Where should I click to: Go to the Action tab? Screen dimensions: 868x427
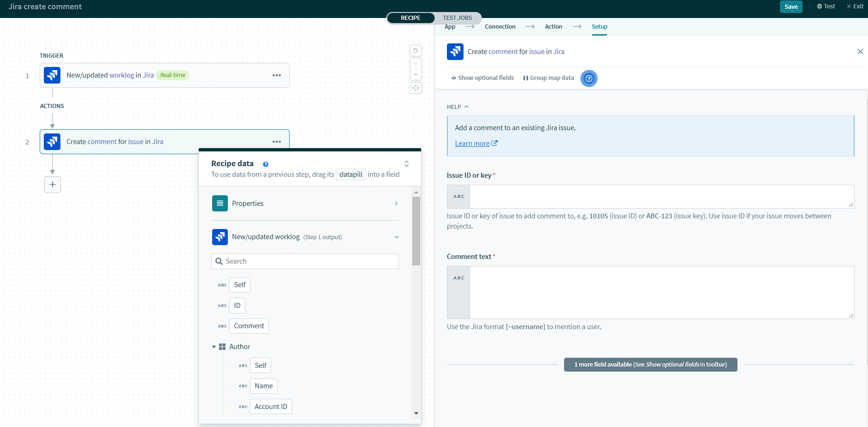click(x=553, y=27)
